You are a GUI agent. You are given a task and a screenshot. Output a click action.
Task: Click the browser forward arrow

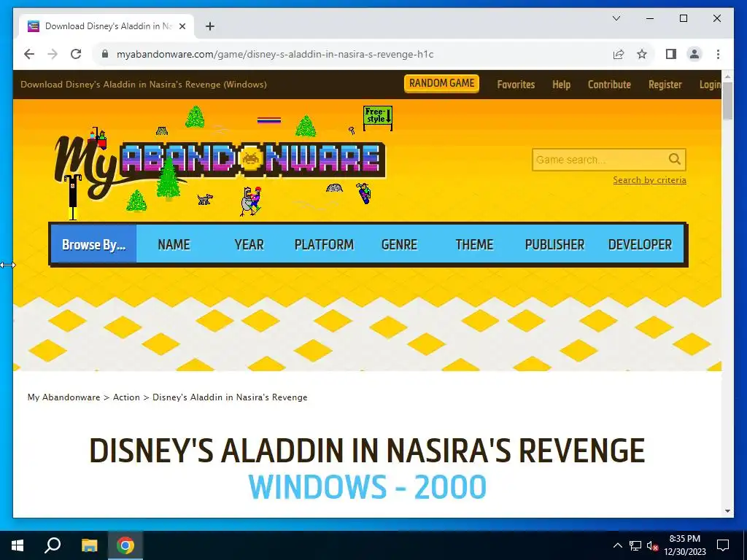tap(53, 54)
